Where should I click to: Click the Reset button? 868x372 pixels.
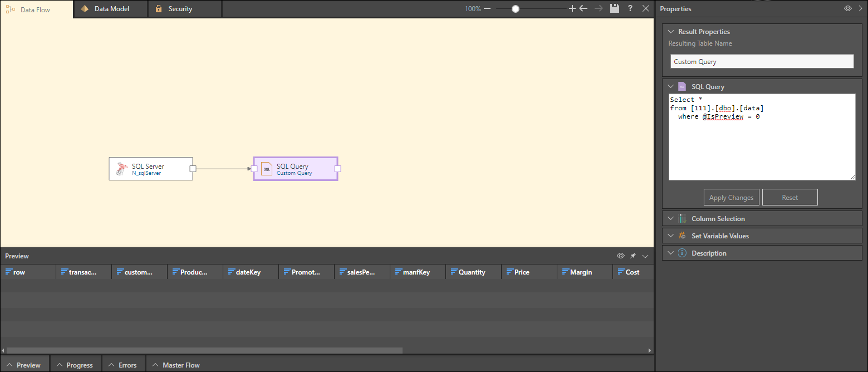pyautogui.click(x=789, y=197)
